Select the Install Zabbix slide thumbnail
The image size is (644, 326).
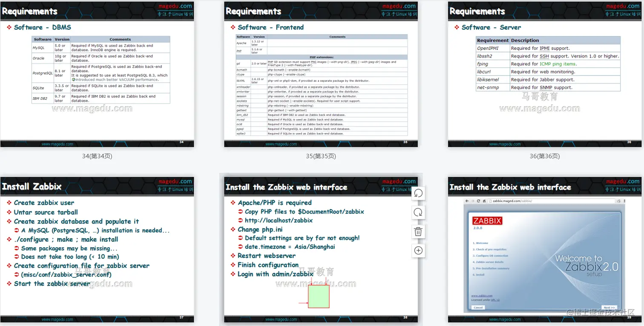coord(97,249)
